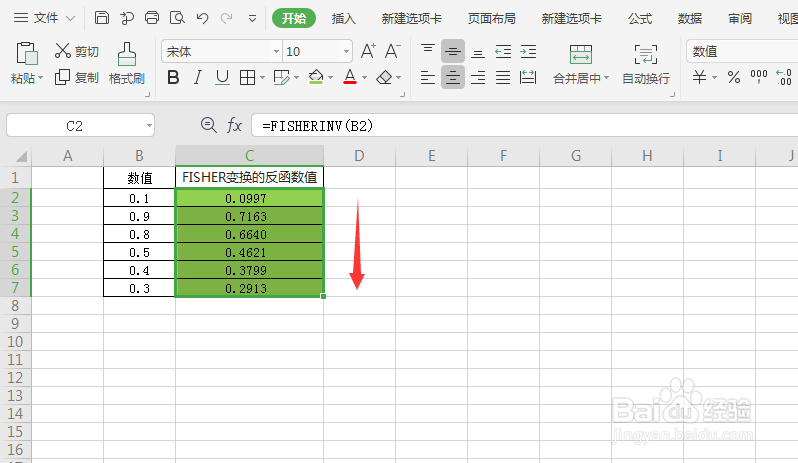Switch to the 插入 tab

click(344, 19)
